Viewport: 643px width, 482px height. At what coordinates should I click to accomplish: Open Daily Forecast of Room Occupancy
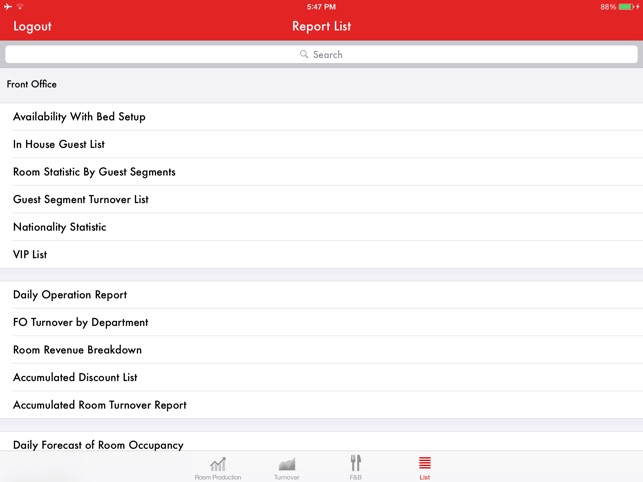[322, 442]
